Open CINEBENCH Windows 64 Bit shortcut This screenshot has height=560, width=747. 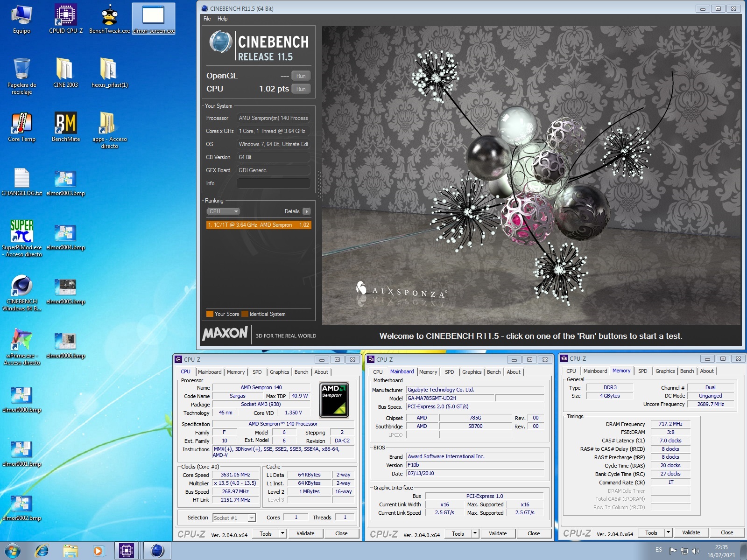coord(21,293)
